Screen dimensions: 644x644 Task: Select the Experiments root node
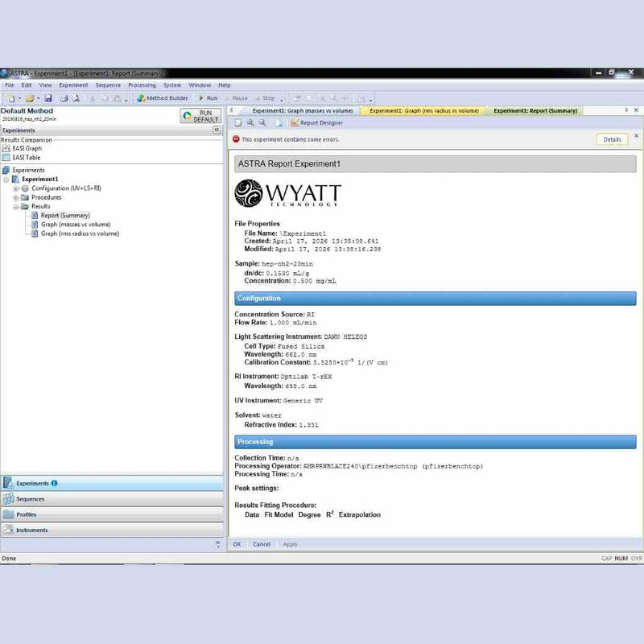click(24, 170)
